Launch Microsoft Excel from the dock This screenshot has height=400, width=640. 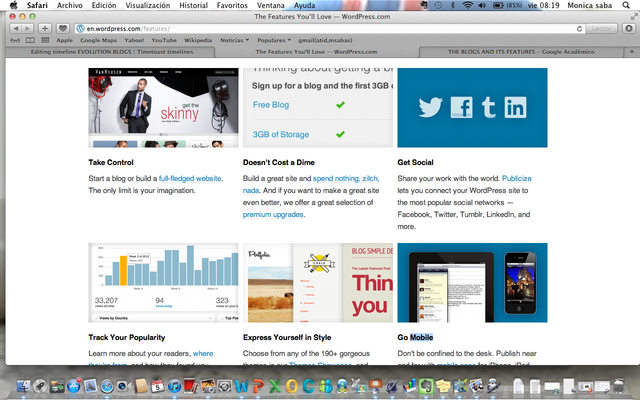coord(275,386)
